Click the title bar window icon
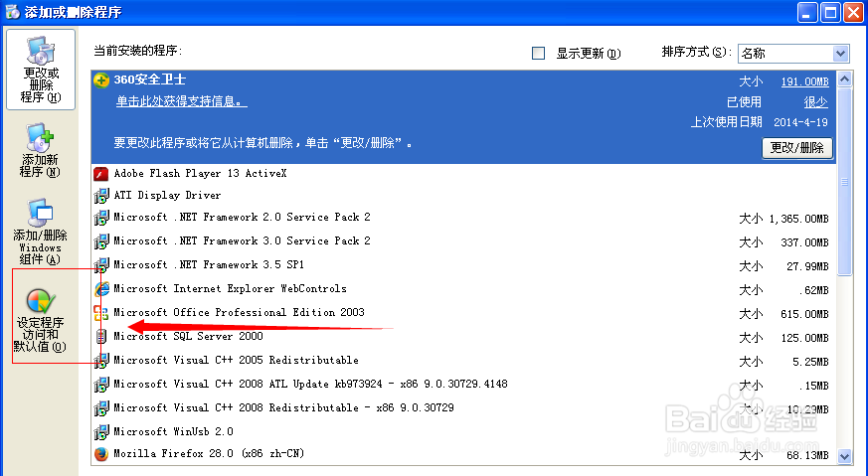868x476 pixels. click(x=12, y=12)
